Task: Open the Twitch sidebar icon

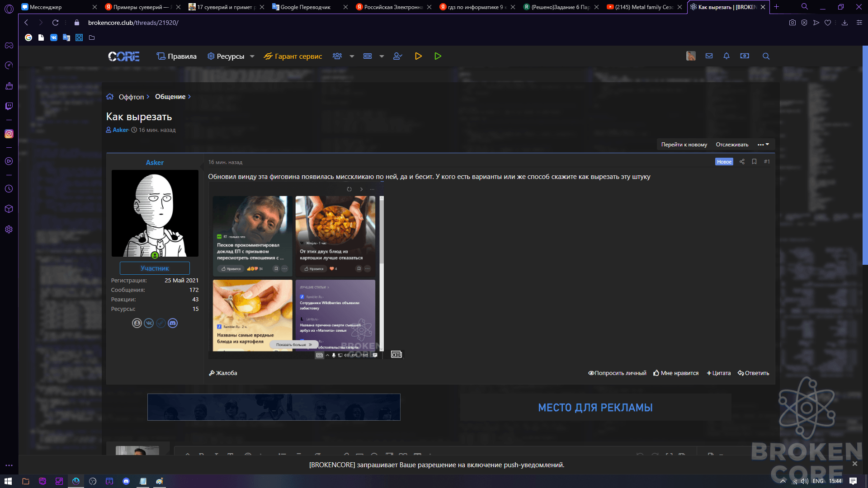Action: pyautogui.click(x=9, y=106)
